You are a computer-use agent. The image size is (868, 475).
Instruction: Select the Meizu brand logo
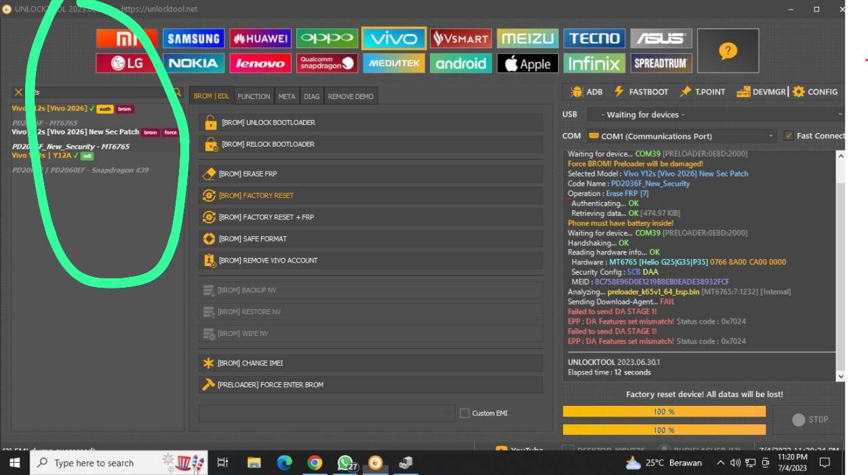pos(528,38)
